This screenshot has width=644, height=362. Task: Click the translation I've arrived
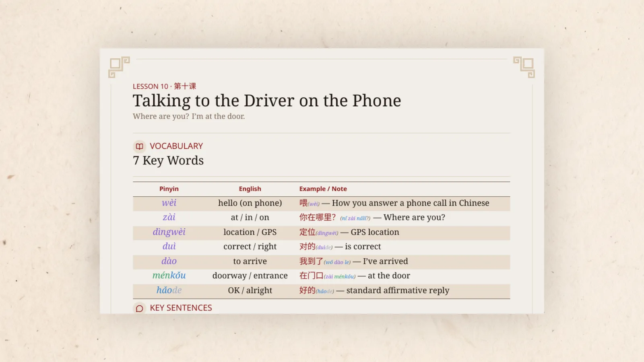click(385, 261)
